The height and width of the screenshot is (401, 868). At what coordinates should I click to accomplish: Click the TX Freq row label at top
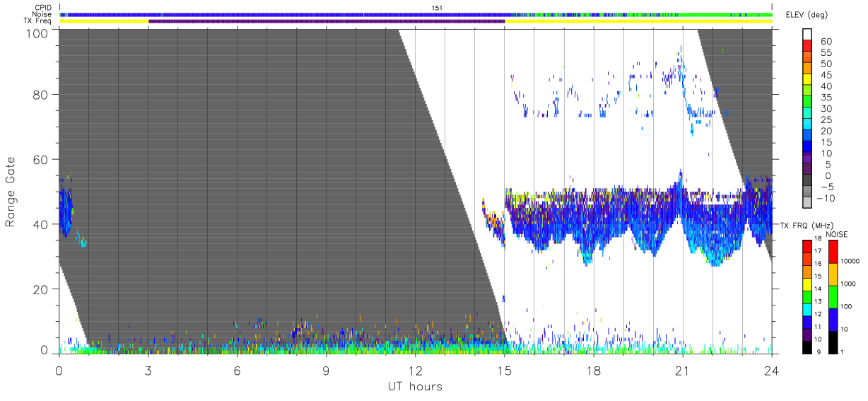(37, 21)
